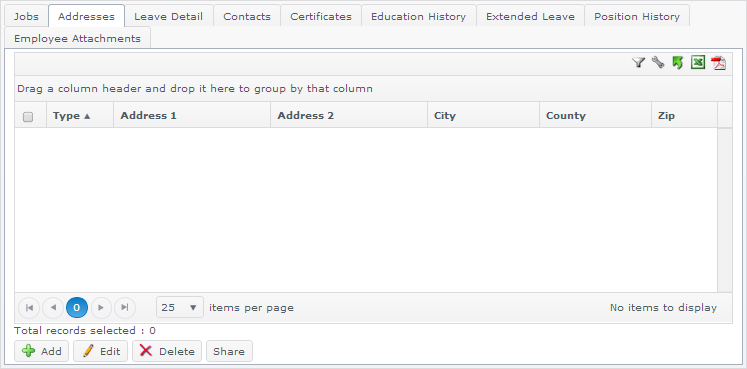The width and height of the screenshot is (747, 369).
Task: Click the green refresh arrow icon
Action: [x=677, y=63]
